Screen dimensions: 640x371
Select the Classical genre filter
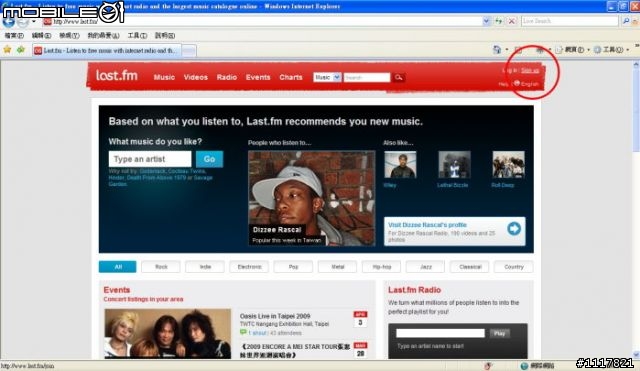(469, 267)
